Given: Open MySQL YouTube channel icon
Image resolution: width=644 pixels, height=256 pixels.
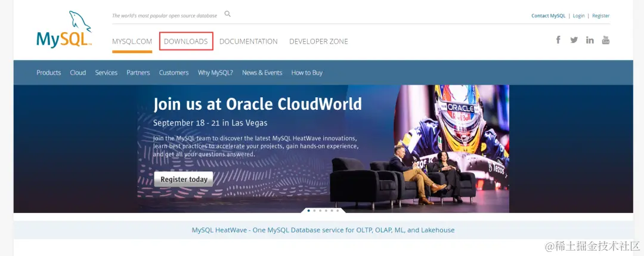Looking at the screenshot, I should (606, 40).
